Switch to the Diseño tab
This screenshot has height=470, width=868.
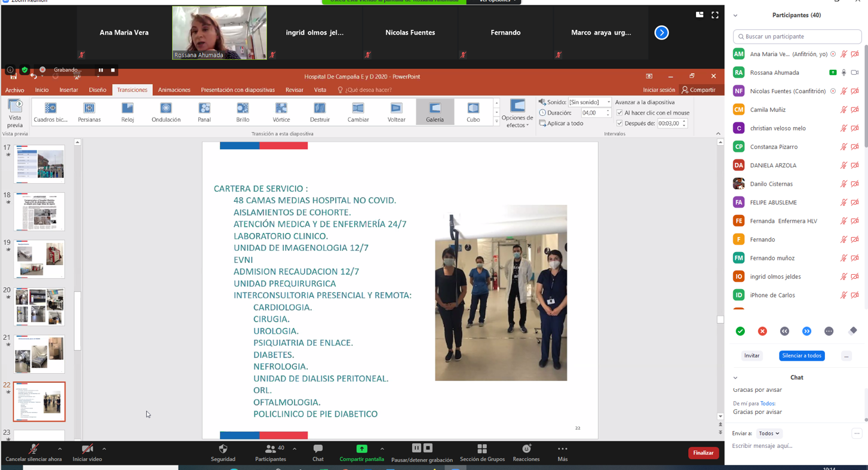click(97, 90)
